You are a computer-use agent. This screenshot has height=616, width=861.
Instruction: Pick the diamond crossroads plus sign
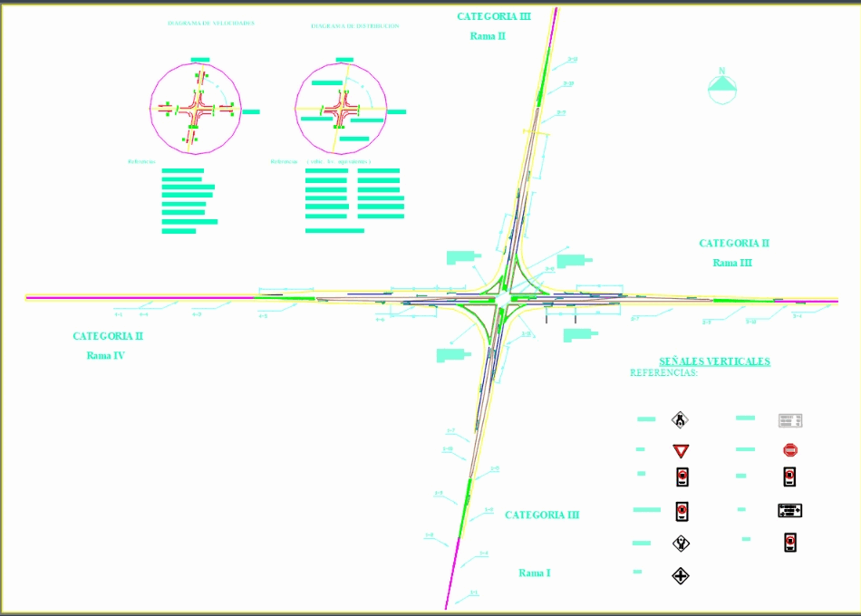[x=681, y=576]
